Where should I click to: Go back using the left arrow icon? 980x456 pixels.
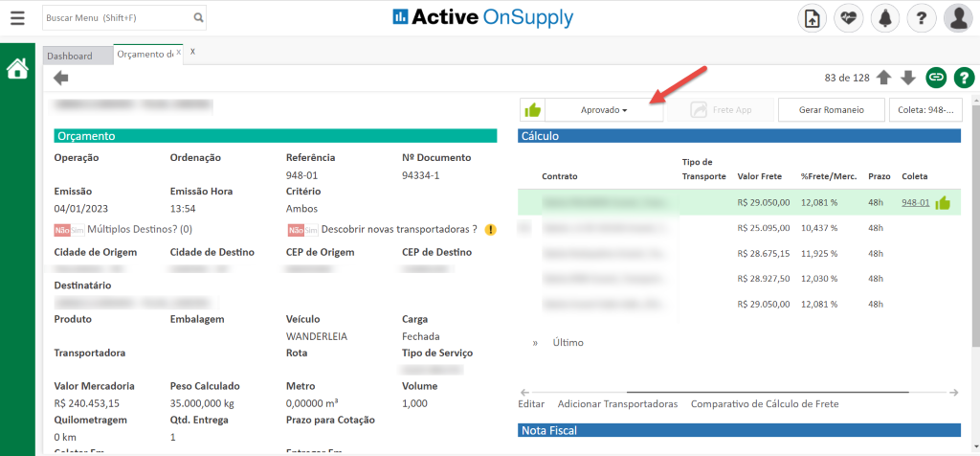(x=61, y=79)
